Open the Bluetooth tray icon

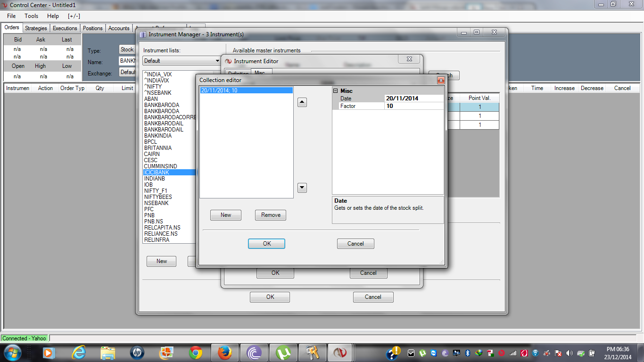(468, 353)
